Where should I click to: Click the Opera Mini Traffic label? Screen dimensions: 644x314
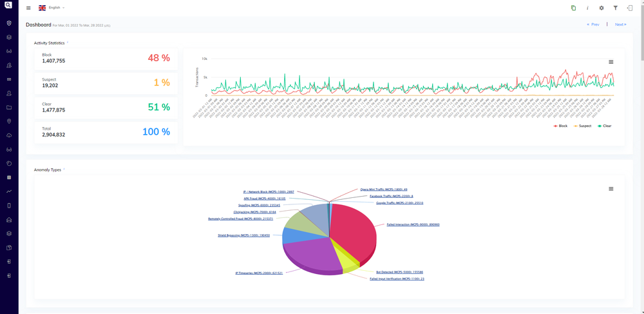tap(384, 190)
